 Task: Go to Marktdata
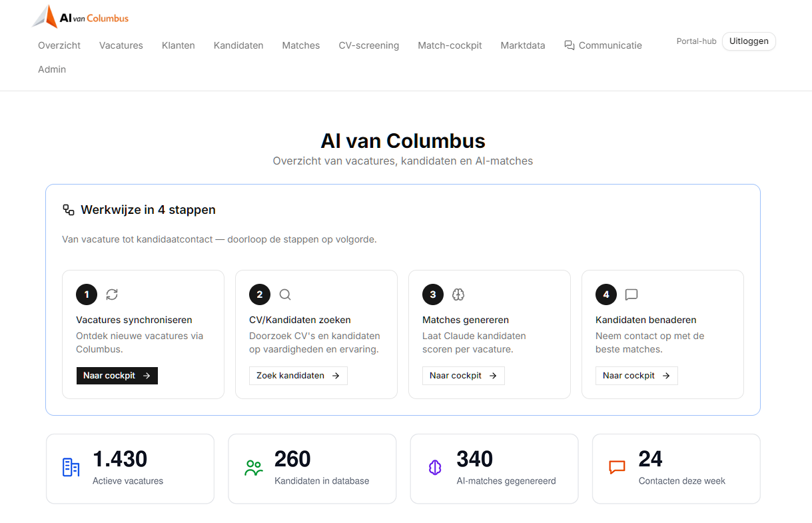523,45
